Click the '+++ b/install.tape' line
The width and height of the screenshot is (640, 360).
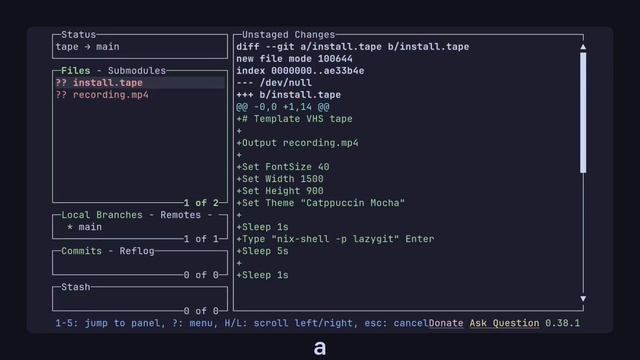[x=289, y=95]
